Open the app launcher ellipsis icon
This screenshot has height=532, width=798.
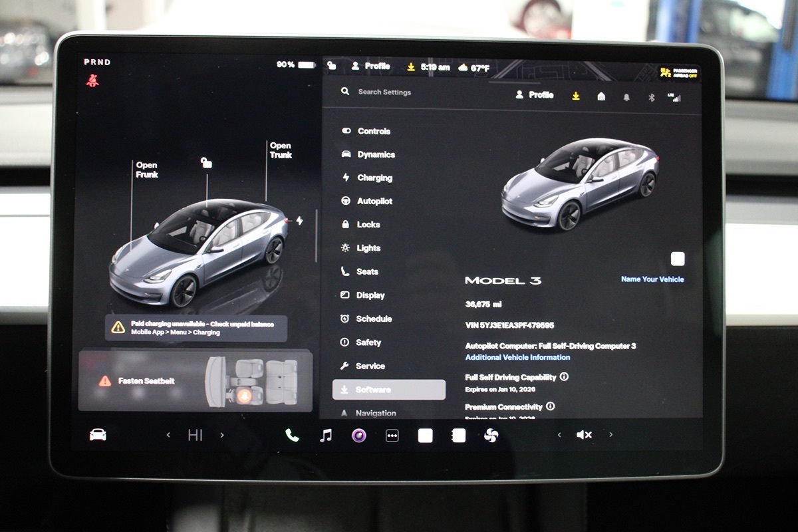[x=392, y=434]
